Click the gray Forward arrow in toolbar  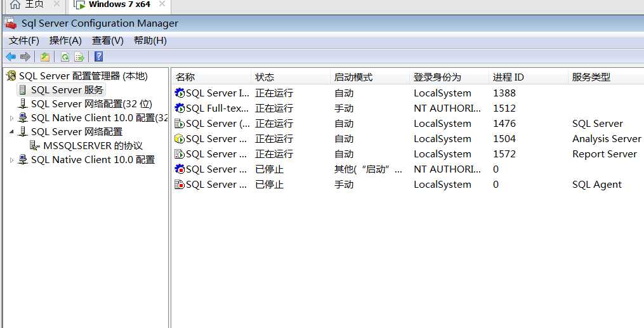point(25,56)
